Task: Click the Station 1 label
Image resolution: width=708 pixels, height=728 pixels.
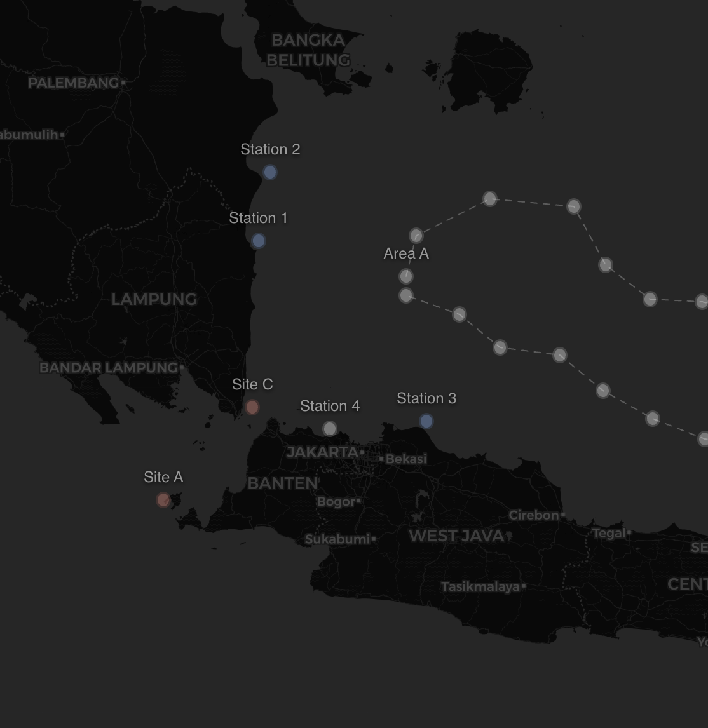Action: [258, 219]
